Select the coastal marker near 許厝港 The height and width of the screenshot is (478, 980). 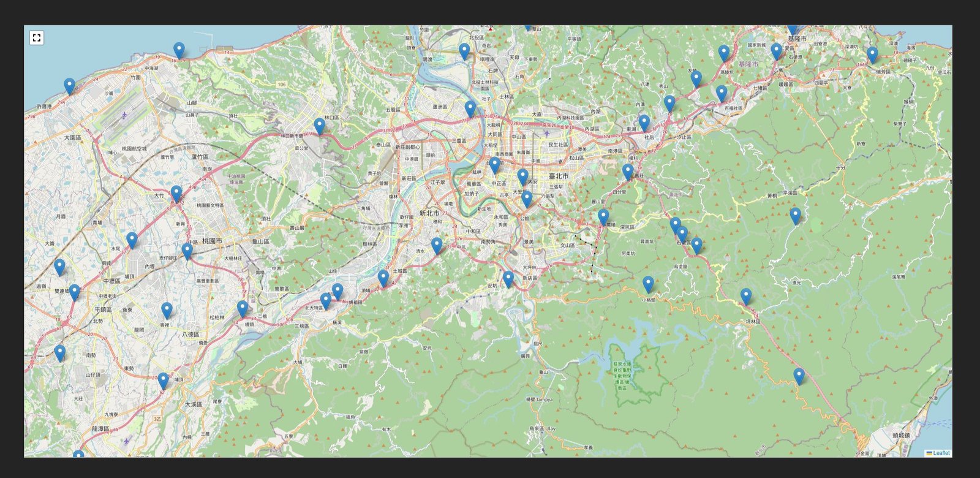coord(69,87)
